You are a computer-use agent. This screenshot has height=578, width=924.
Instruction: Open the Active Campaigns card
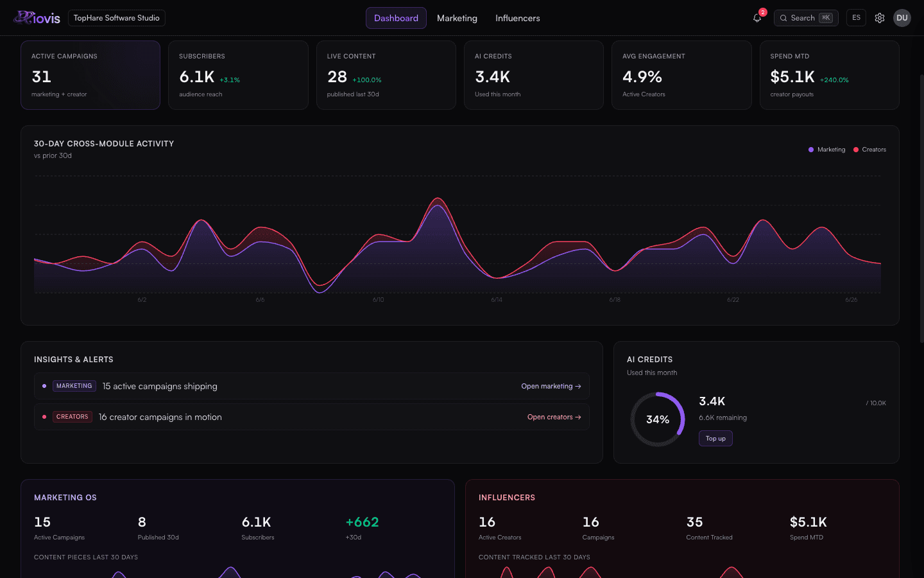pos(90,75)
